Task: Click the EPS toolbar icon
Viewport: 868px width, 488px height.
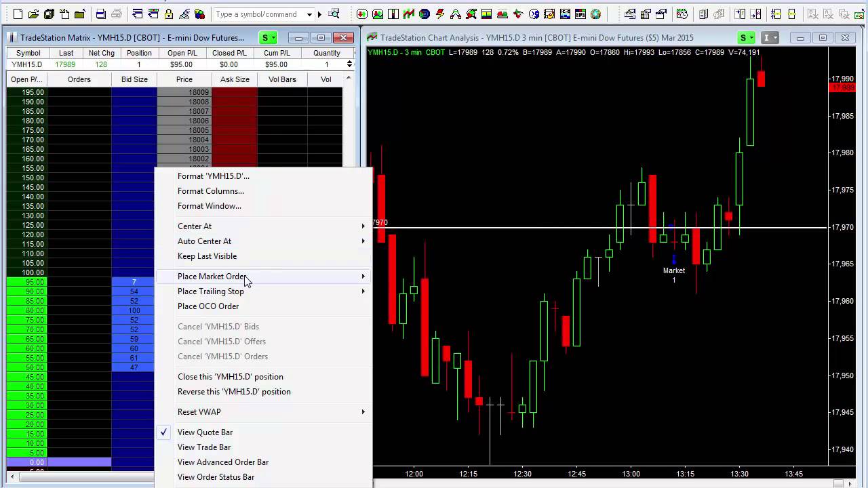Action: [580, 14]
